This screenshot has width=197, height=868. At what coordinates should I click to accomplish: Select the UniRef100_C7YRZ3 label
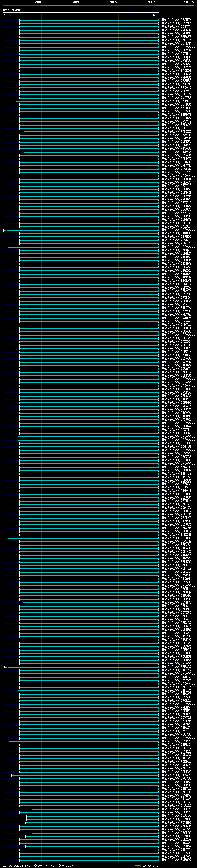[177, 751]
